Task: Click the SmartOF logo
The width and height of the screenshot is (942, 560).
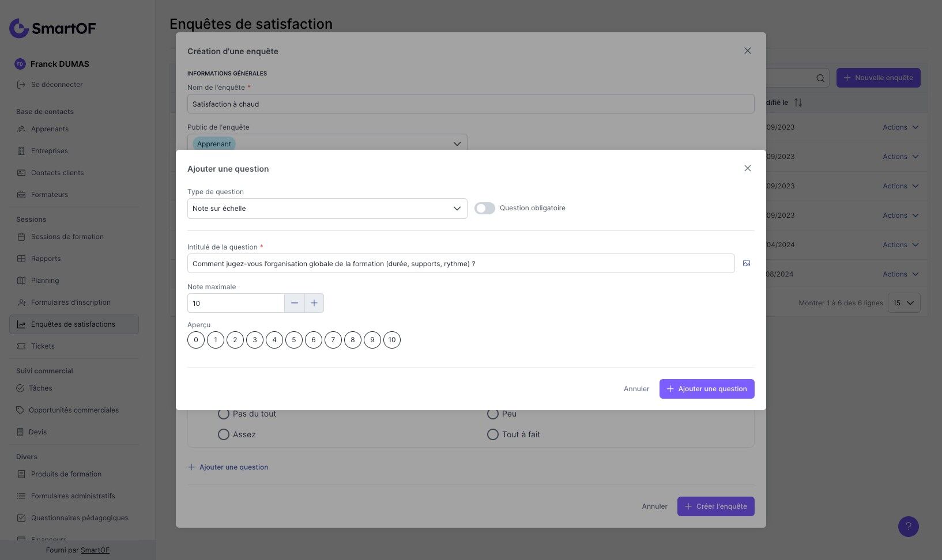Action: 52,28
